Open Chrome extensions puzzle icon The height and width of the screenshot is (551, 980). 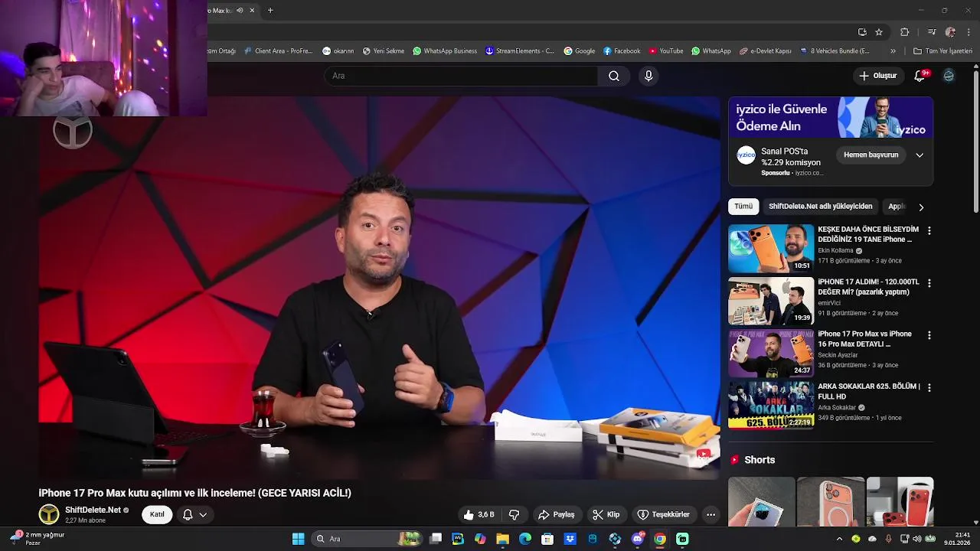pos(905,32)
